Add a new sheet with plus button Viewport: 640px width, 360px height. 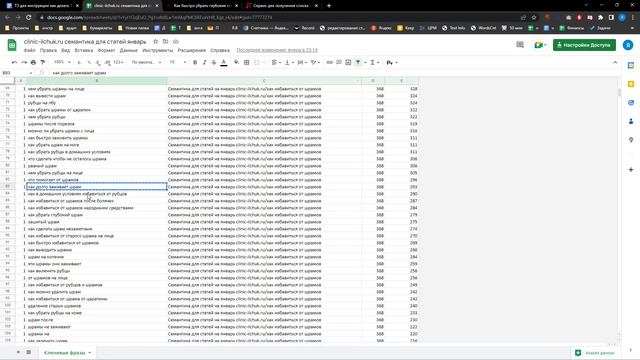click(18, 352)
